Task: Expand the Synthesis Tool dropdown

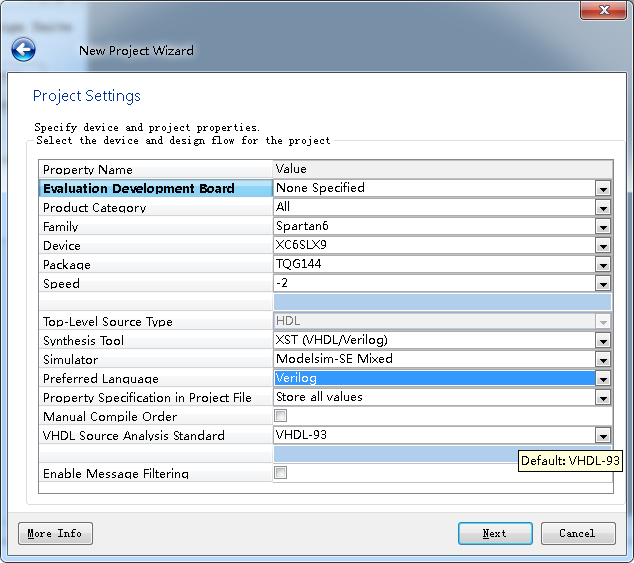Action: coord(603,341)
